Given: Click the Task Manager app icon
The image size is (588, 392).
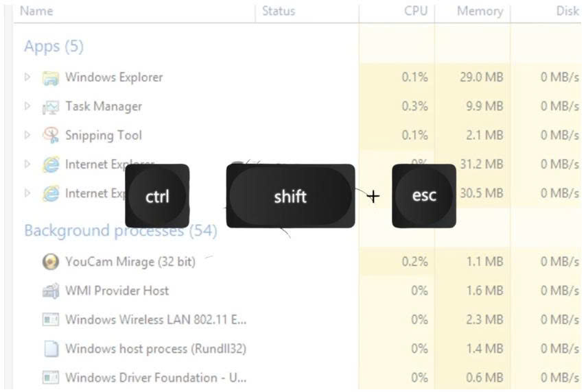Looking at the screenshot, I should tap(51, 107).
